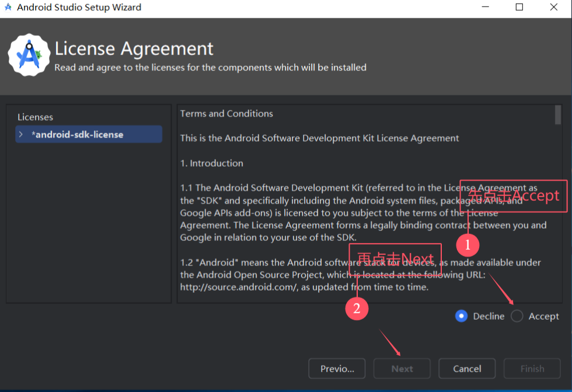Click the numbered red circle labeled 2
This screenshot has height=392, width=572.
[357, 309]
